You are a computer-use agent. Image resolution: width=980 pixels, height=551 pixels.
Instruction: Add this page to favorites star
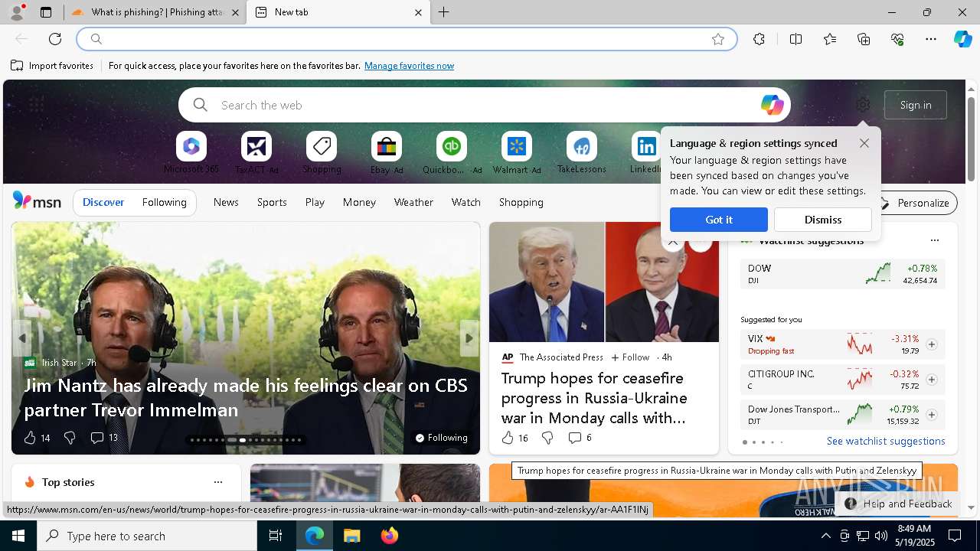(718, 39)
